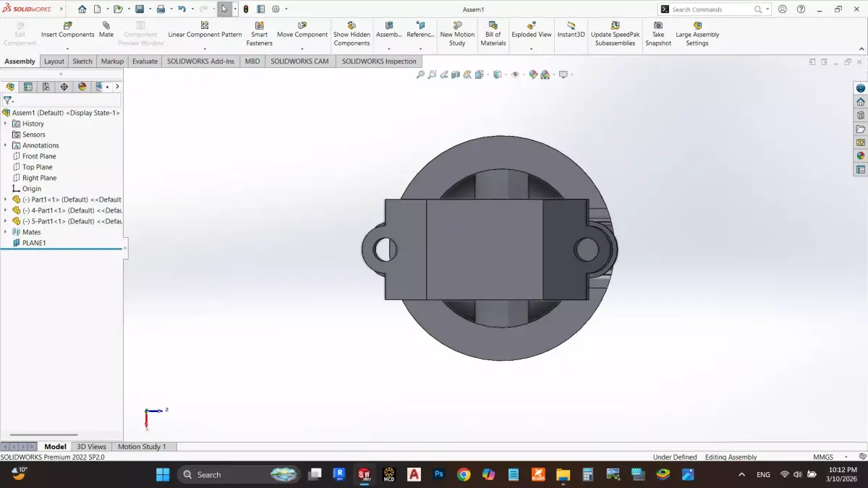
Task: Expand the (-) 4-Part1<1> component node
Action: [5, 210]
